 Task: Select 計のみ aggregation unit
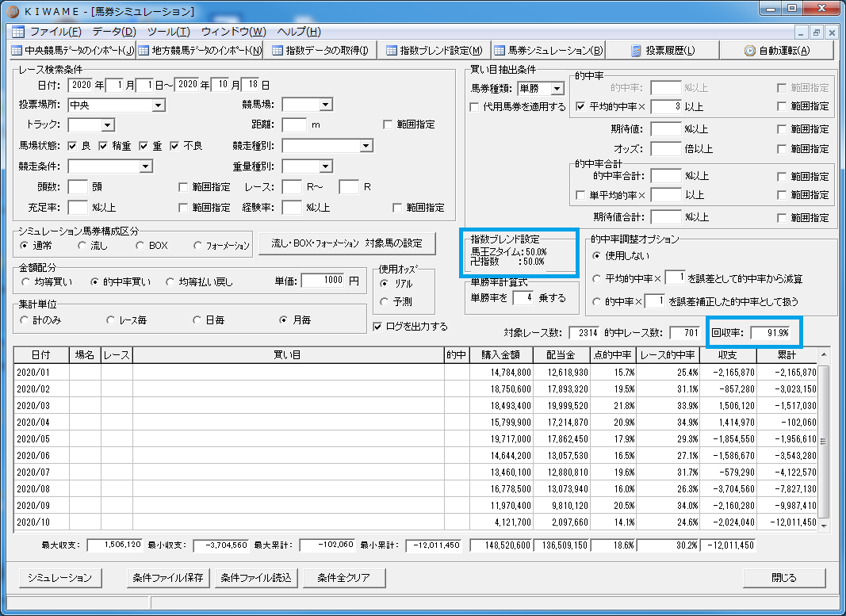pos(25,319)
